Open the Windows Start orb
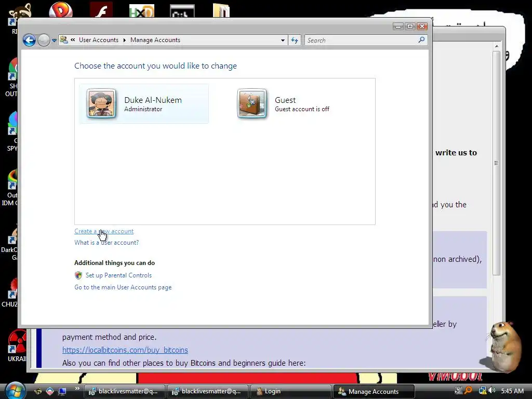The image size is (532, 399). coord(15,391)
